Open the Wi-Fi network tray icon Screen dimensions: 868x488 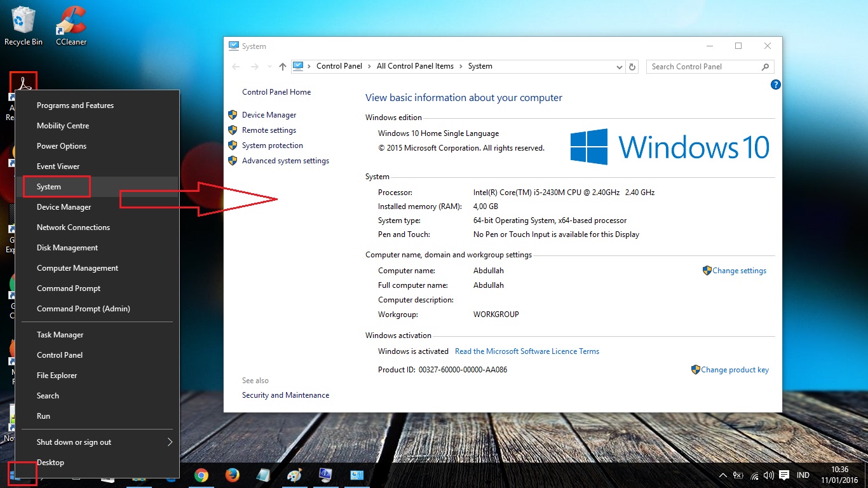coord(754,475)
